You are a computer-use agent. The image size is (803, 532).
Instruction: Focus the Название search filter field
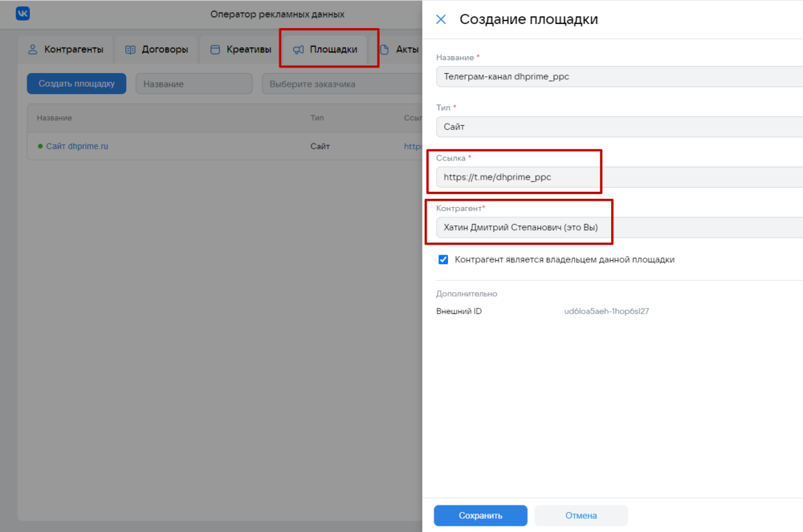(x=194, y=84)
